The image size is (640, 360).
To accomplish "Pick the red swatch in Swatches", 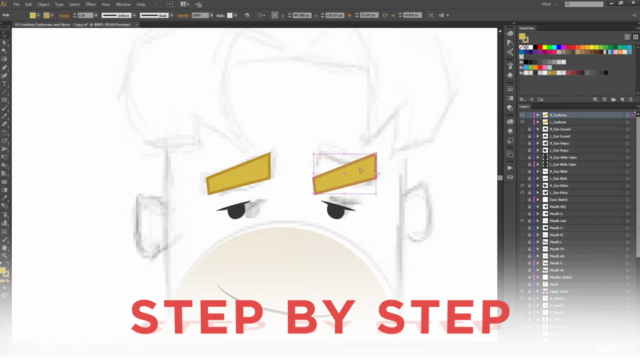I will (540, 47).
